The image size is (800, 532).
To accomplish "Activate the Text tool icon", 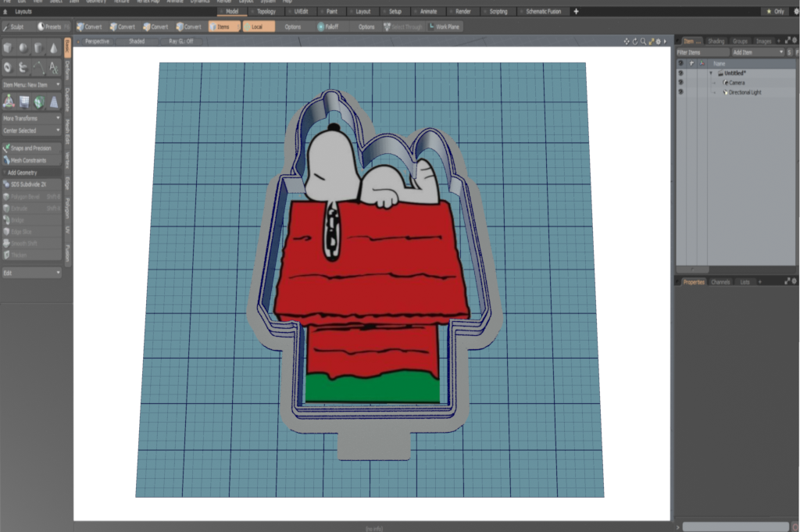I will pyautogui.click(x=53, y=67).
